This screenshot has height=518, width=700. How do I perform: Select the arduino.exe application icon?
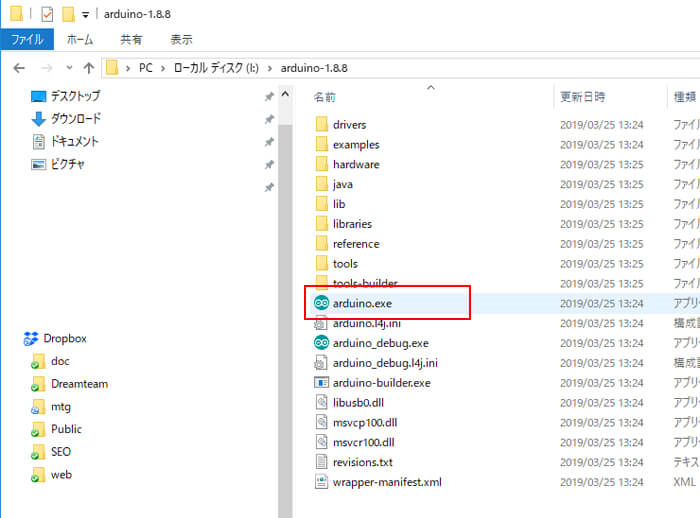pos(321,303)
